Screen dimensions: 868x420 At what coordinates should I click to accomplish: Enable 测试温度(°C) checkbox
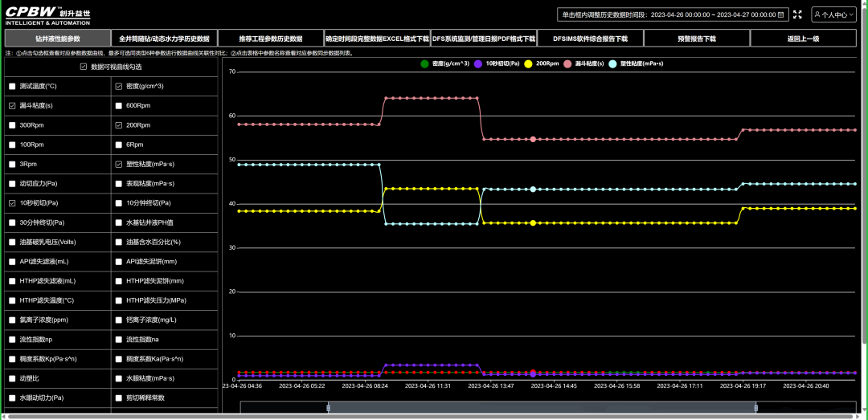coord(12,86)
